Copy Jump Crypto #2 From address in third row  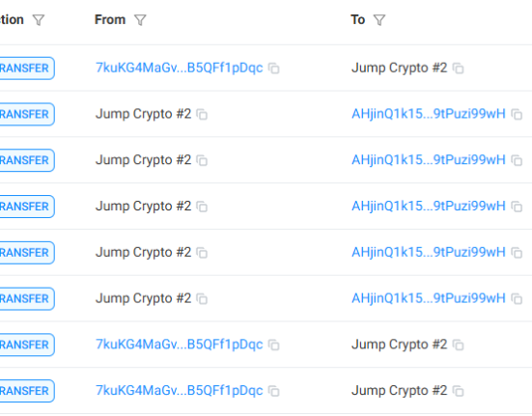click(202, 160)
